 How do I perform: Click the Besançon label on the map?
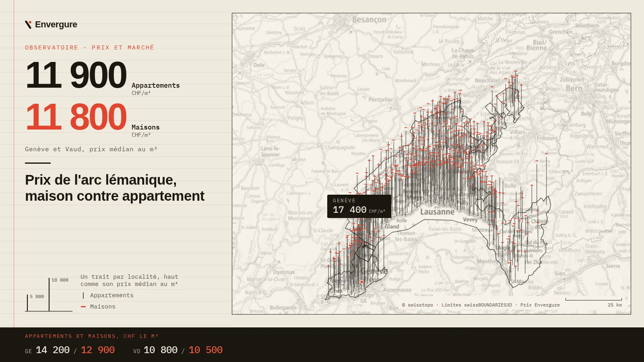point(369,20)
